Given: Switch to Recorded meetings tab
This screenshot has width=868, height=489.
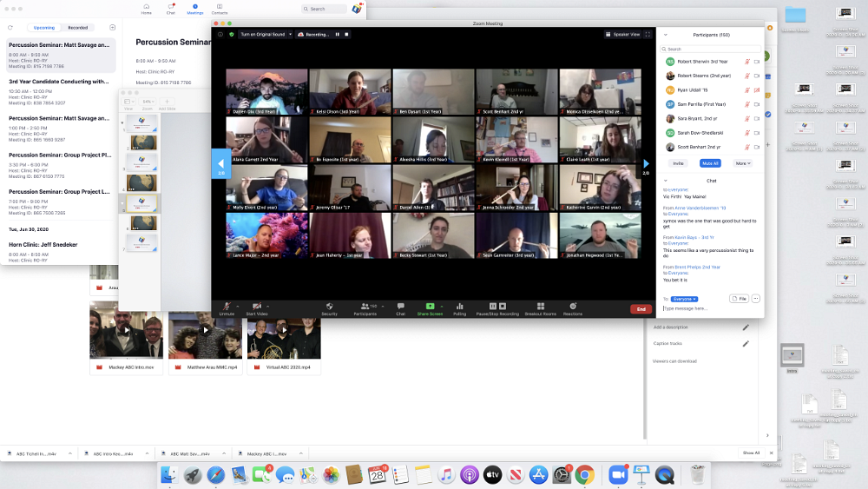Looking at the screenshot, I should click(78, 27).
